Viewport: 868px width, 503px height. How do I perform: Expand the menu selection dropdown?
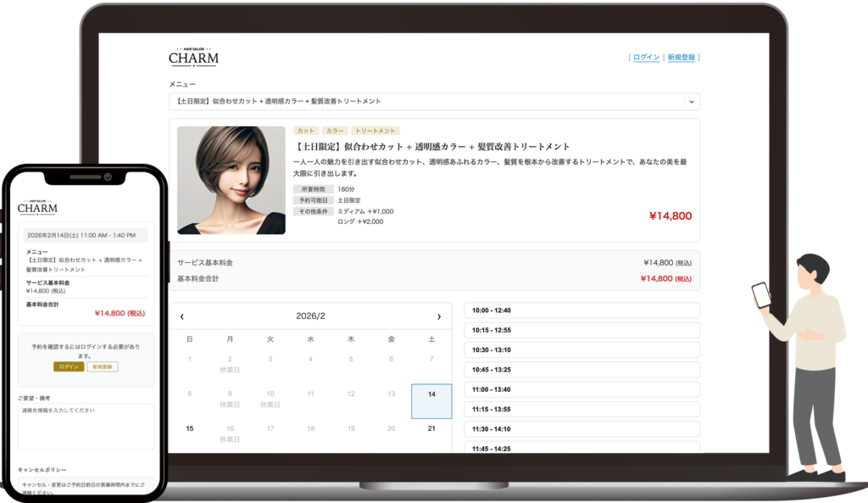(691, 102)
